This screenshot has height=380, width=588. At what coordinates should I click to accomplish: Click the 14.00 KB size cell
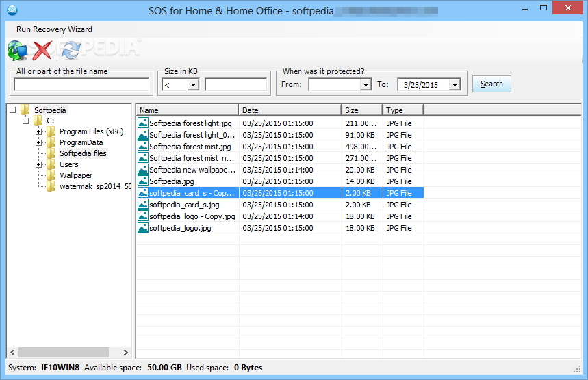(360, 181)
